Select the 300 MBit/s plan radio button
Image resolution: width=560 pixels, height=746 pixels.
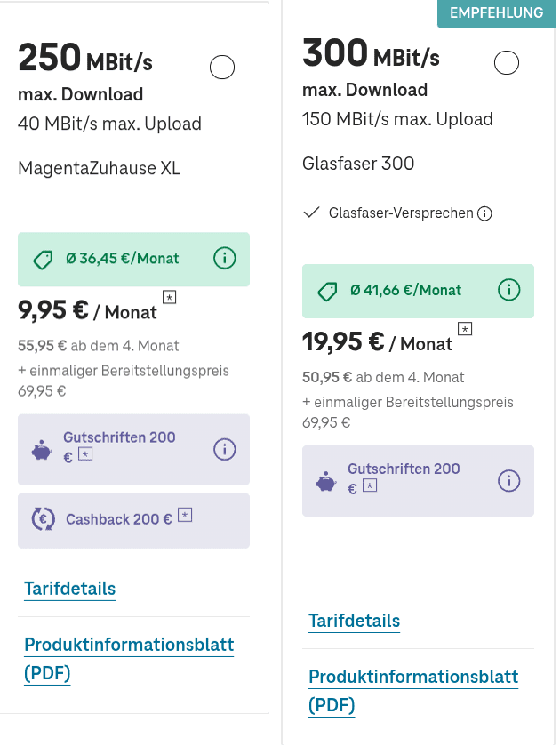pyautogui.click(x=506, y=62)
